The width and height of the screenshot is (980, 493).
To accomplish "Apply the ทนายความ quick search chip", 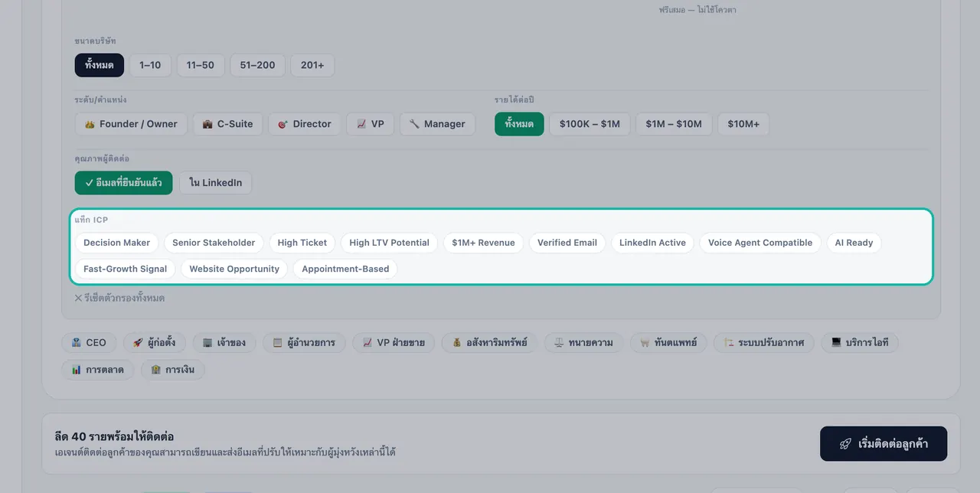I will coord(584,342).
